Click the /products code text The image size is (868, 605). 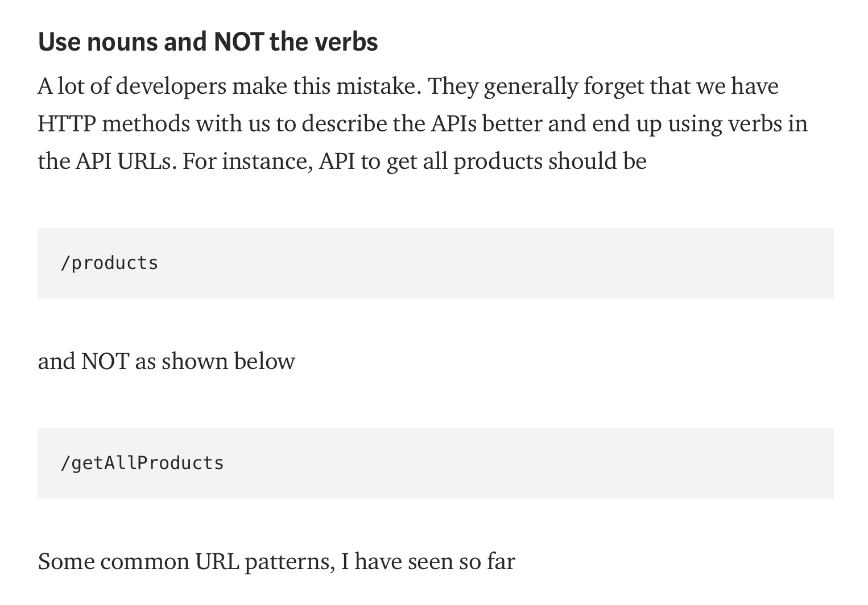tap(109, 263)
